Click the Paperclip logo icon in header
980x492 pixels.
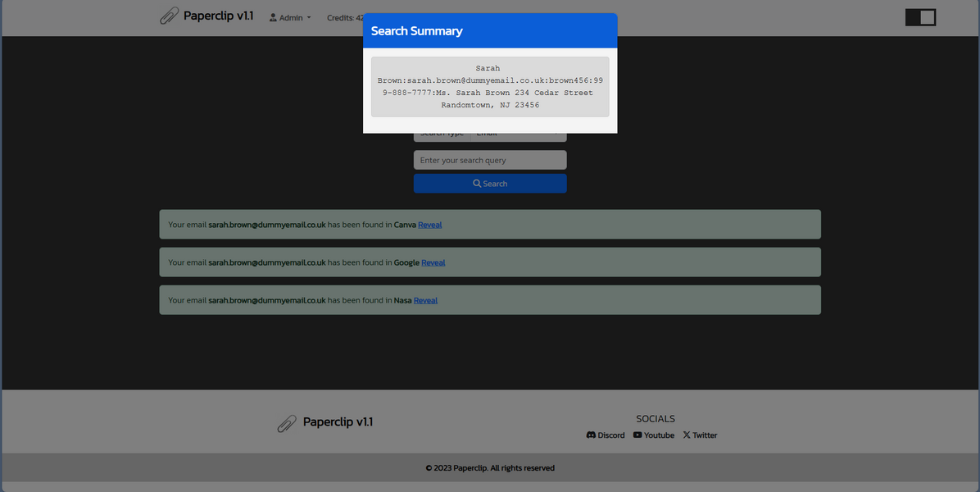pyautogui.click(x=169, y=16)
